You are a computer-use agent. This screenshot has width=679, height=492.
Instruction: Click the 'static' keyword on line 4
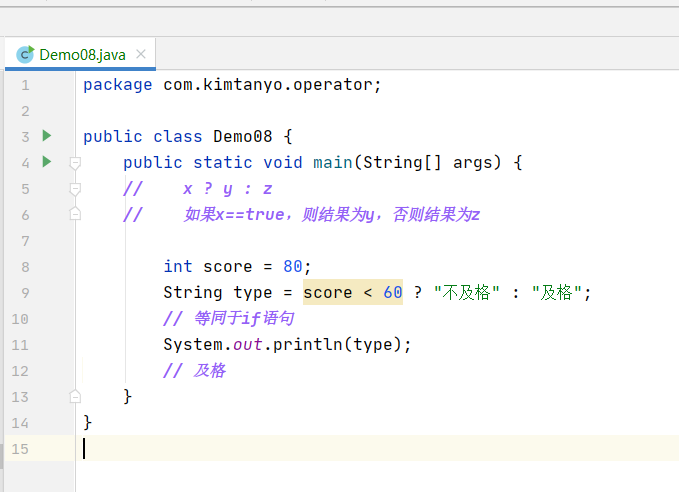point(223,163)
